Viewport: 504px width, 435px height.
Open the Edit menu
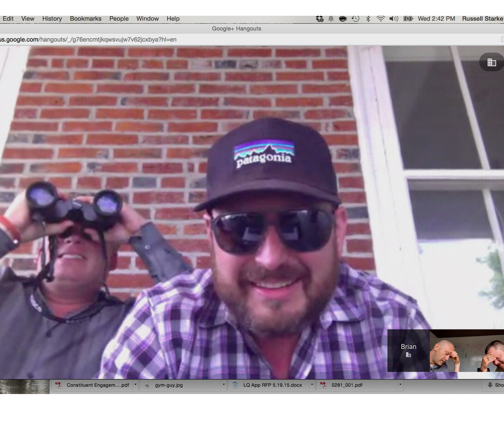[8, 19]
